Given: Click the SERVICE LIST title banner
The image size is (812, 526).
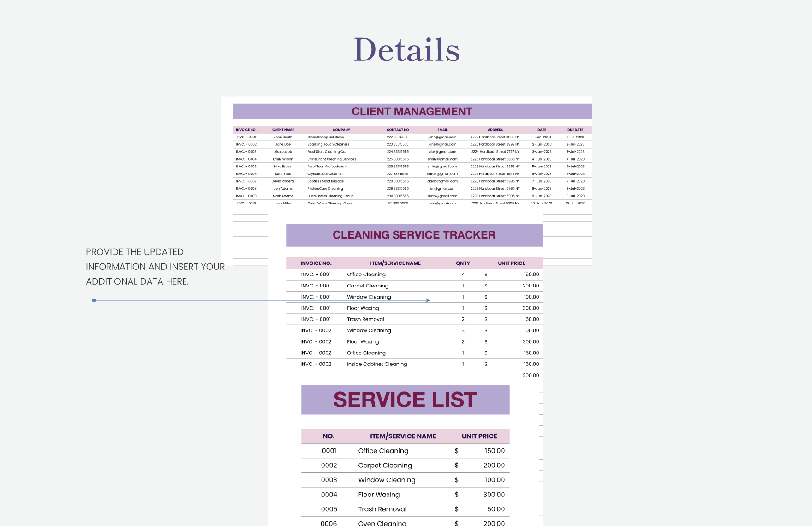Looking at the screenshot, I should tap(405, 400).
